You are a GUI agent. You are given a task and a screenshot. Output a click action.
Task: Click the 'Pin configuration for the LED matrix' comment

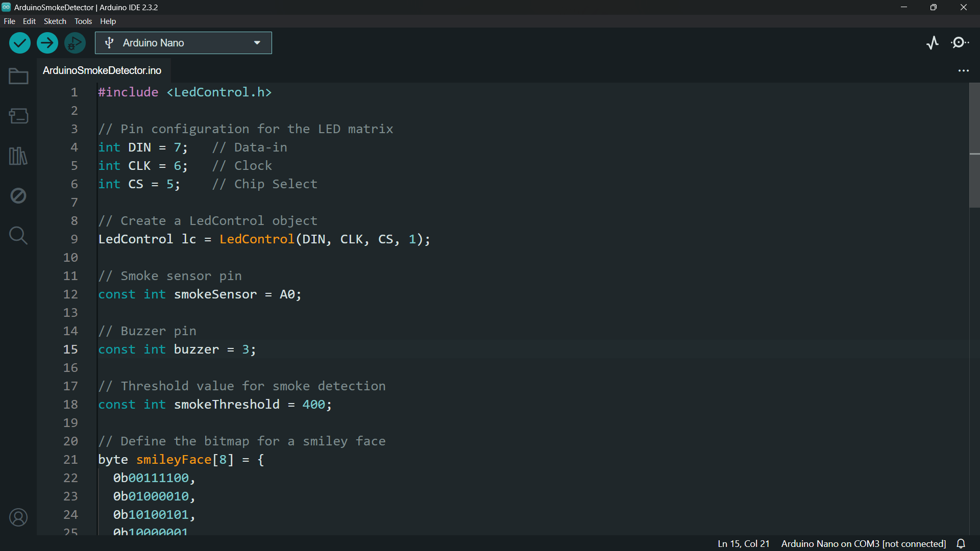click(246, 129)
